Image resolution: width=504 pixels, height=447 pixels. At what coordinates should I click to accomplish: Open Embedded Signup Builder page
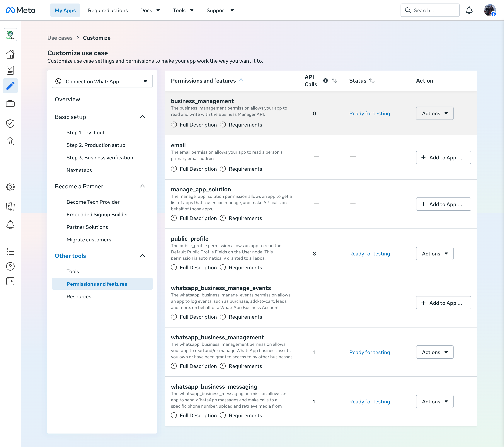(97, 214)
